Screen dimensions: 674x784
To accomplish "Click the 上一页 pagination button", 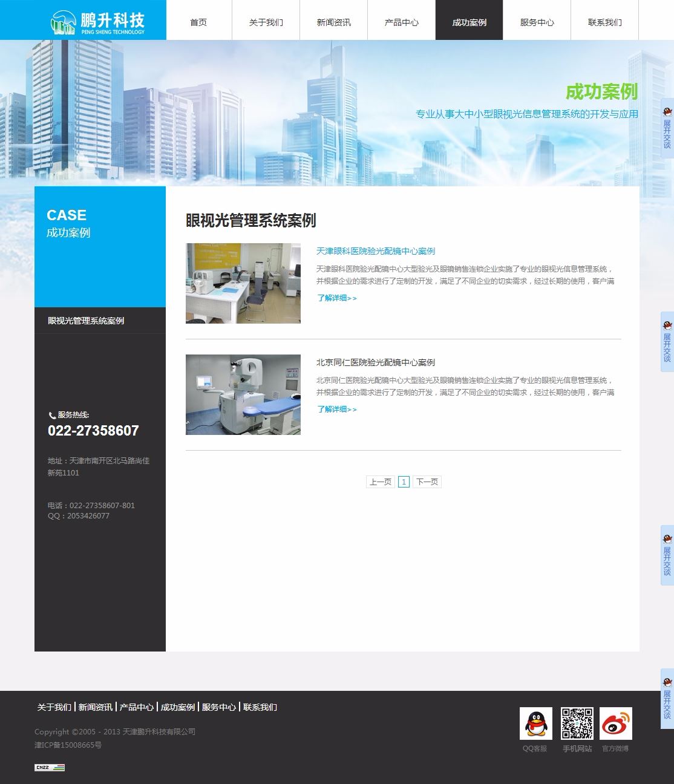I will point(381,482).
